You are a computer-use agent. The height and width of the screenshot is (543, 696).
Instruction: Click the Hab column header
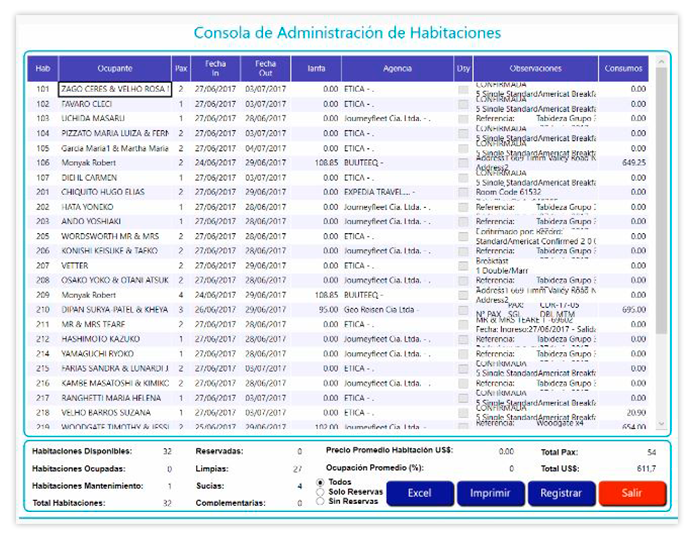pos(43,69)
